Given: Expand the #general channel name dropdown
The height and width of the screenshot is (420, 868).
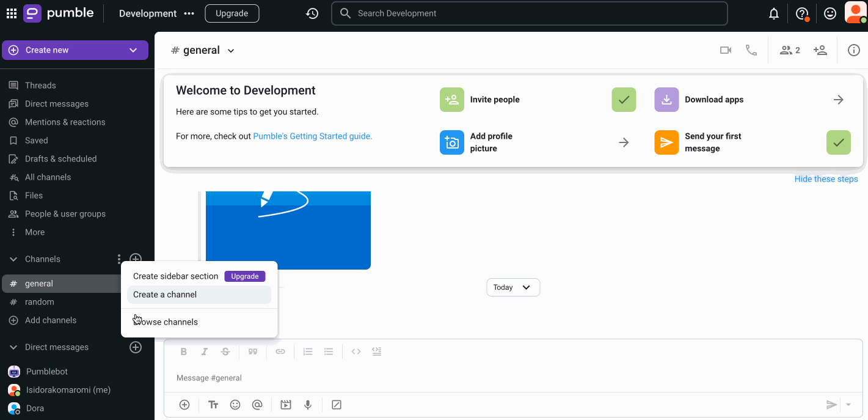Looking at the screenshot, I should (x=231, y=51).
